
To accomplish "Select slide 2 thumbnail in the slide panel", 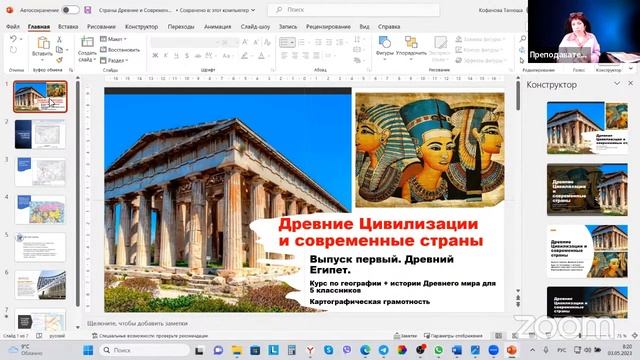I will pos(40,134).
